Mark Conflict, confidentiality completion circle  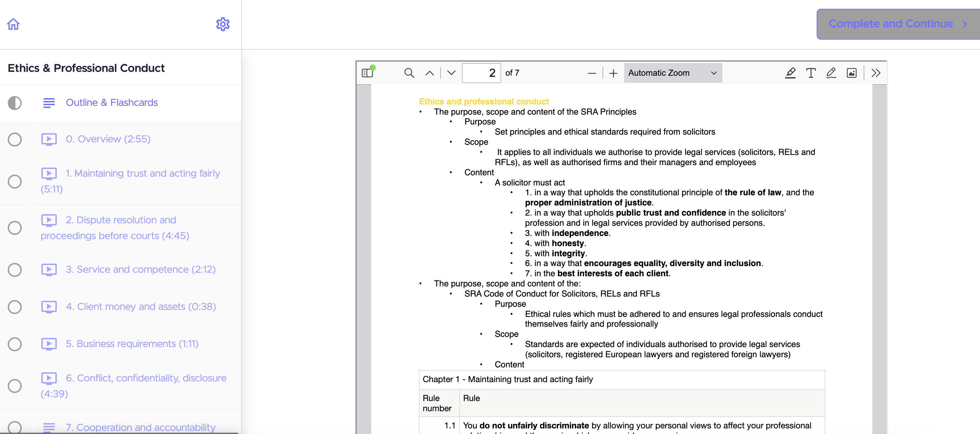[x=15, y=386]
